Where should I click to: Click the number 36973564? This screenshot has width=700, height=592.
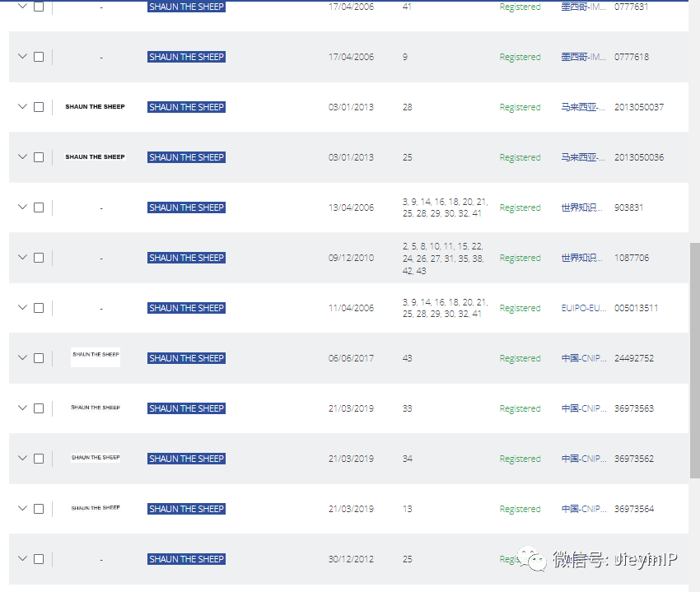click(634, 509)
